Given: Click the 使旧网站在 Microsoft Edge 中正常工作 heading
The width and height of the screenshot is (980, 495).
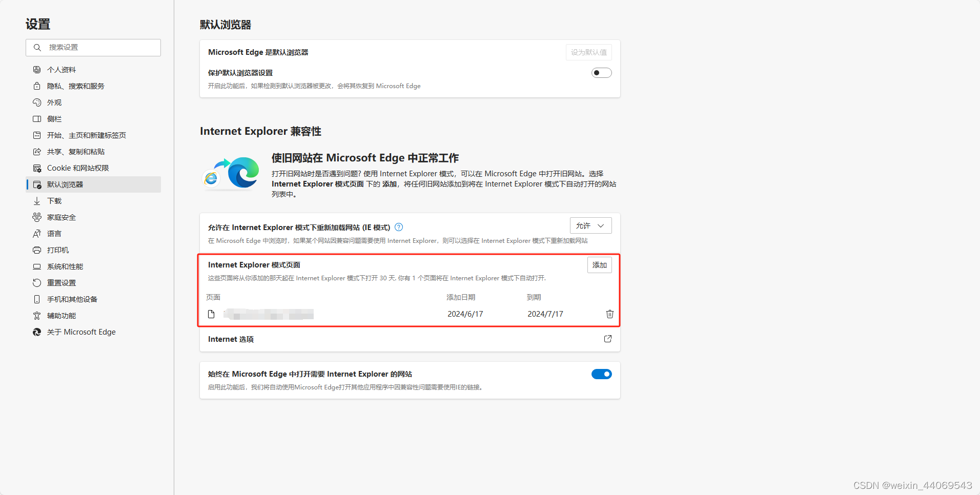Looking at the screenshot, I should 365,158.
